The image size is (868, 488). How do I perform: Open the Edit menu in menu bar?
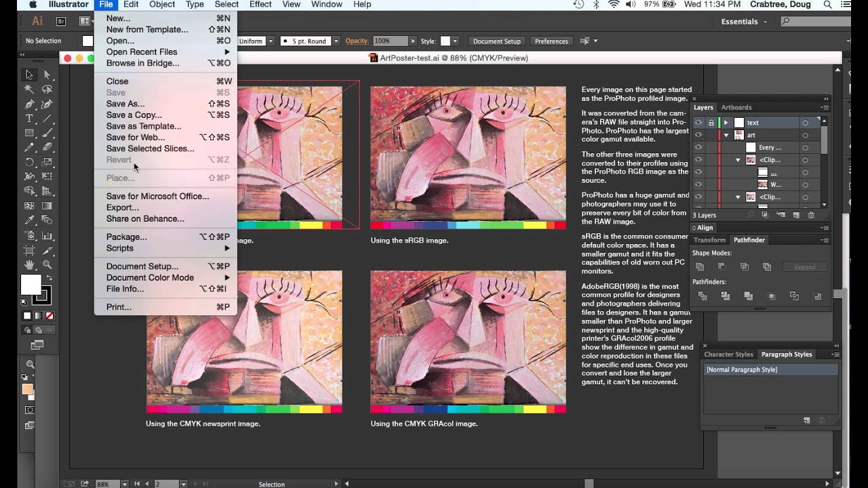pyautogui.click(x=131, y=4)
